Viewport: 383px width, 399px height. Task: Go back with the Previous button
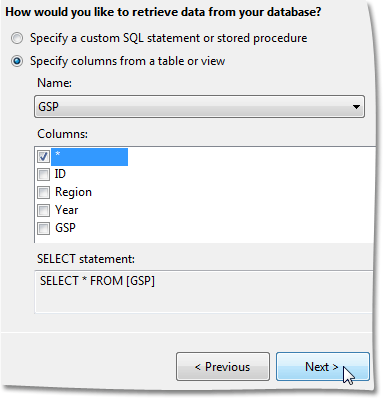pyautogui.click(x=223, y=367)
